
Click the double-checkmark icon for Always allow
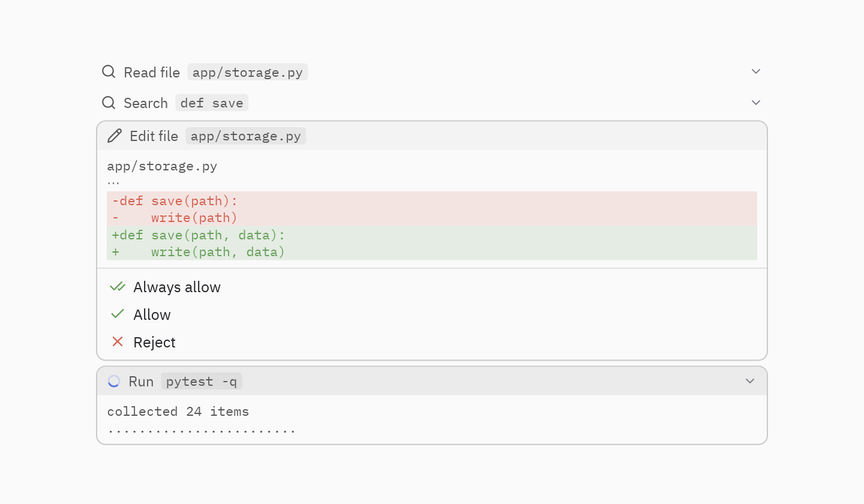[118, 287]
